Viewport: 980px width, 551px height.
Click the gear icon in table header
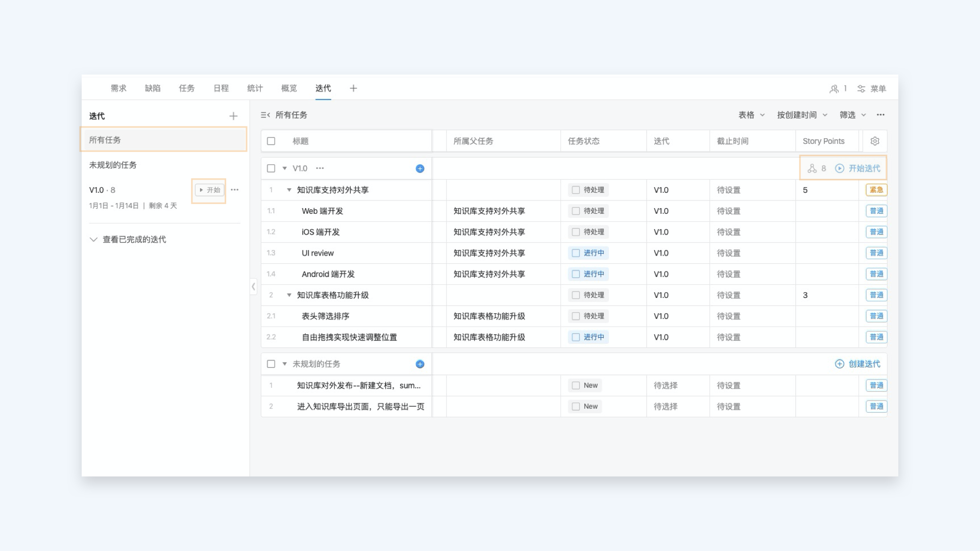(875, 141)
